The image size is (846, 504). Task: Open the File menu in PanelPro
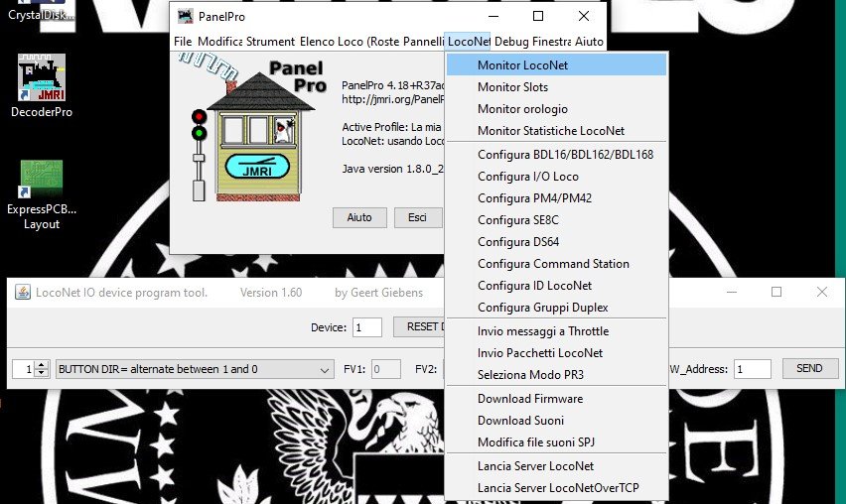coord(183,42)
